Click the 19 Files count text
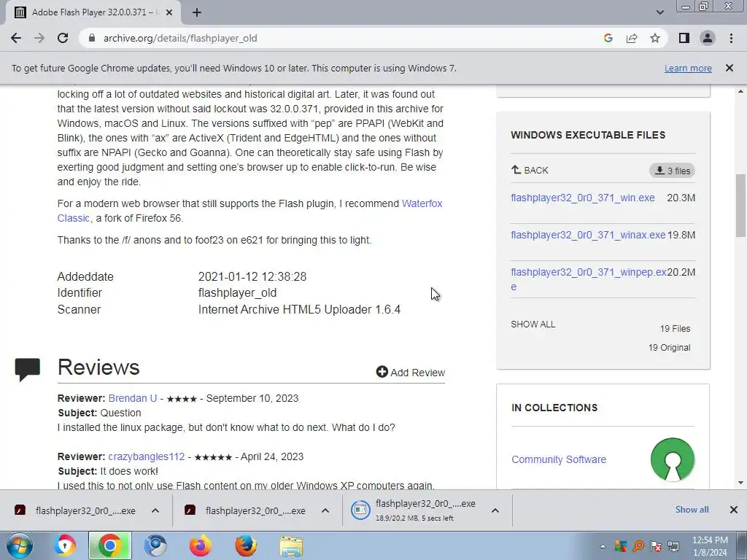 [x=675, y=329]
